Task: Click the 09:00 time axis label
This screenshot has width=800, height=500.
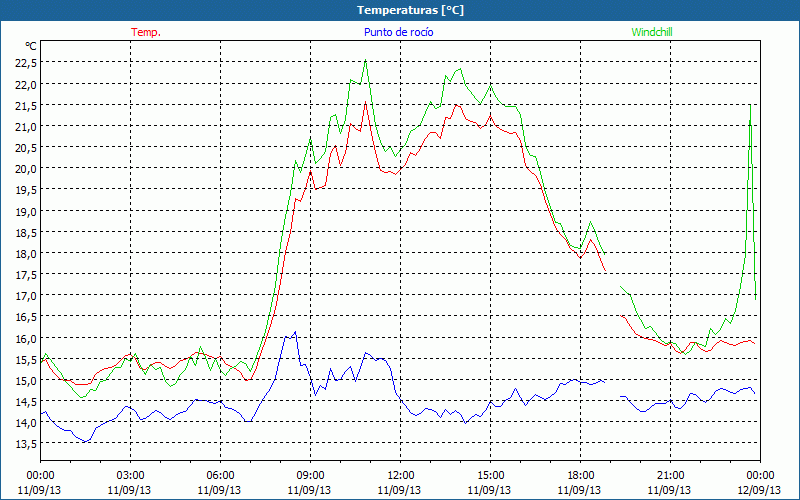Action: [x=310, y=476]
